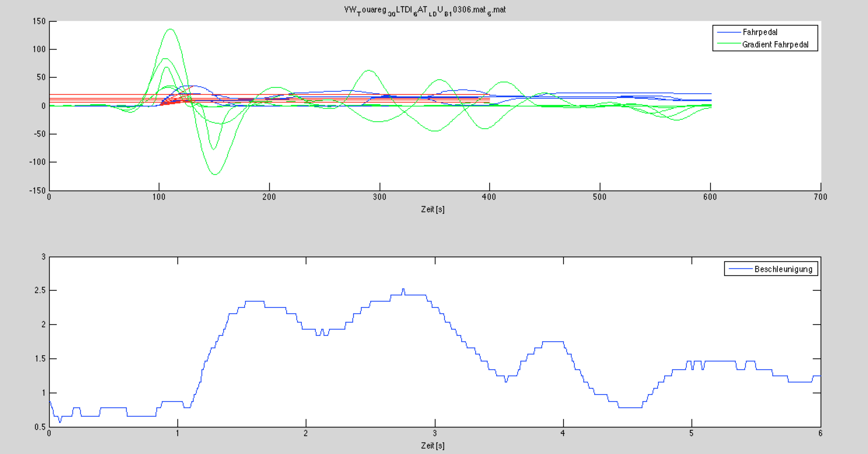The width and height of the screenshot is (868, 454).
Task: Select the Beschleunigung legend label
Action: click(783, 269)
